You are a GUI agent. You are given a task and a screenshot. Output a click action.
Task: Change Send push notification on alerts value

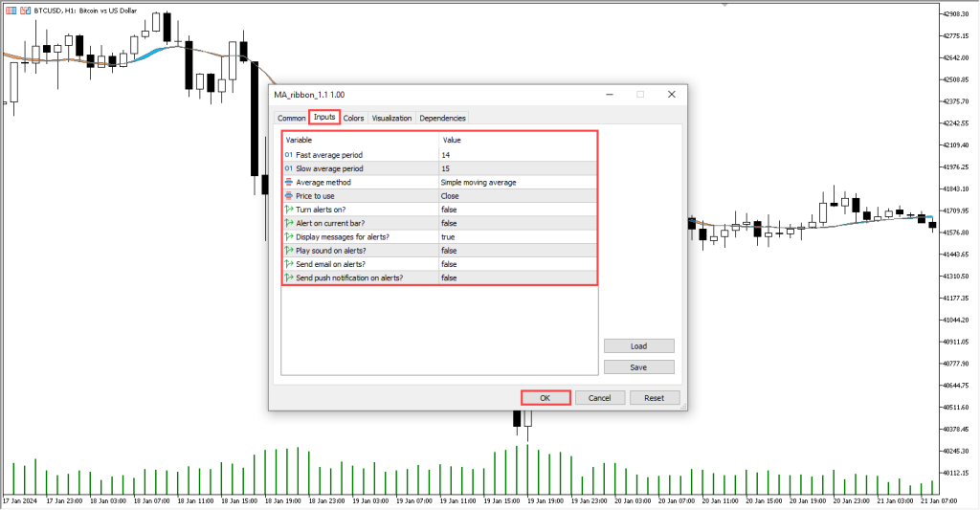coord(518,278)
